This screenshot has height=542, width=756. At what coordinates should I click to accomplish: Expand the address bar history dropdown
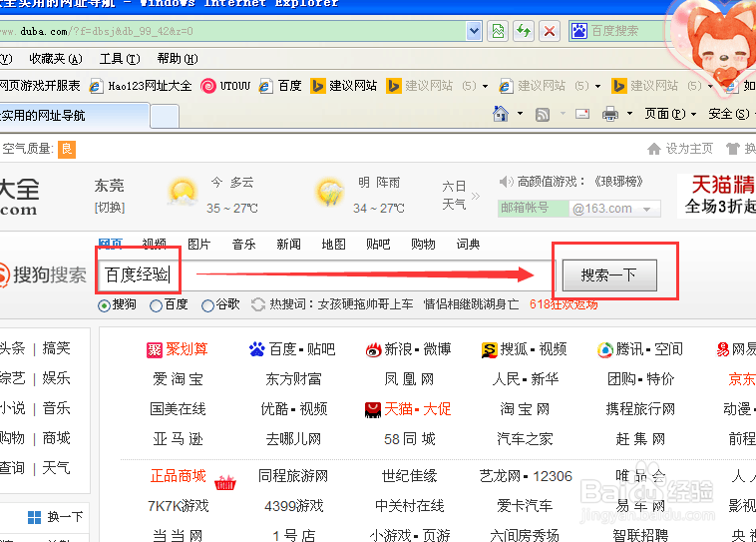pos(475,31)
